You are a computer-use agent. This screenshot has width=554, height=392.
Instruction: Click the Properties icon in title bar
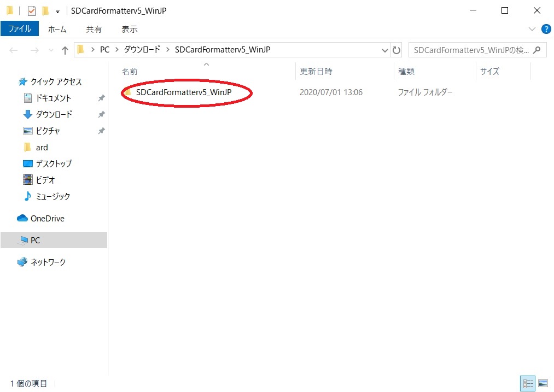[32, 11]
